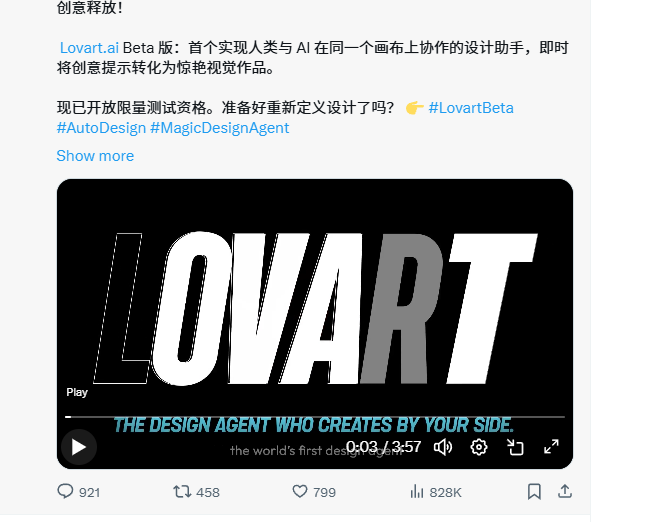Open replies via comment icon

coord(65,491)
